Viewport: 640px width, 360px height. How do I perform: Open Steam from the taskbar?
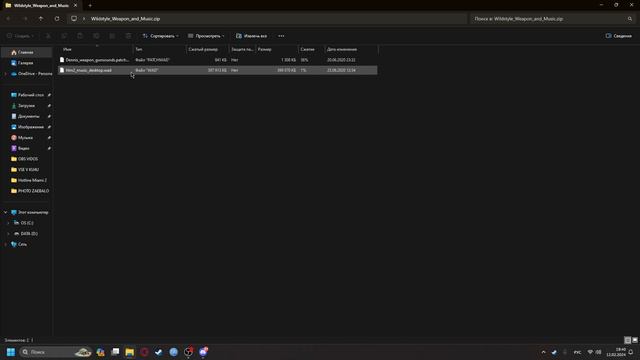(159, 352)
